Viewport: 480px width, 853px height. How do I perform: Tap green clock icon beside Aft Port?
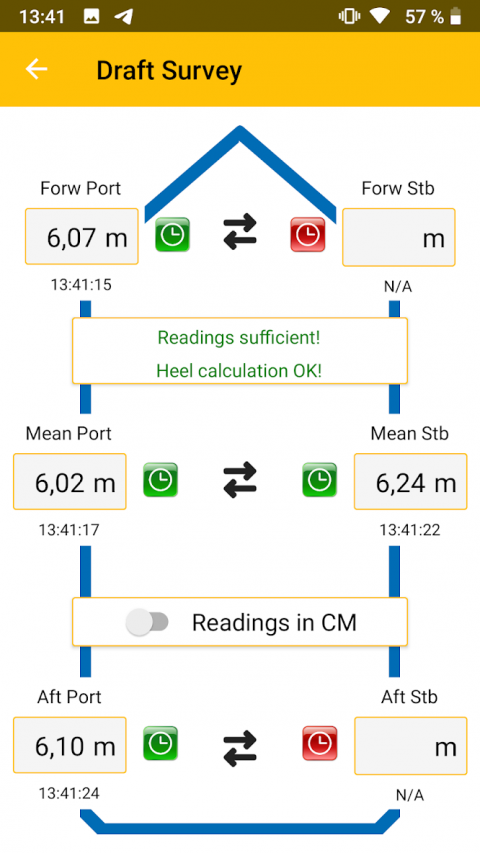[161, 743]
